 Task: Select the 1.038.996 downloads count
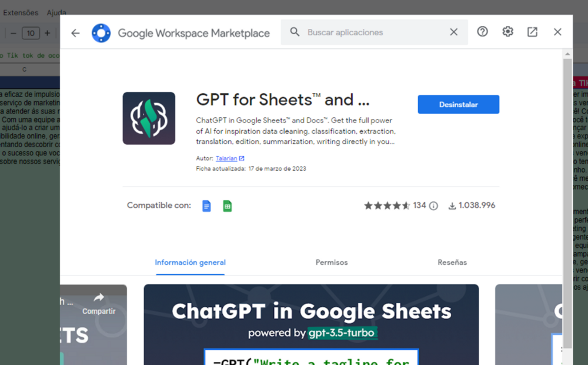[477, 205]
